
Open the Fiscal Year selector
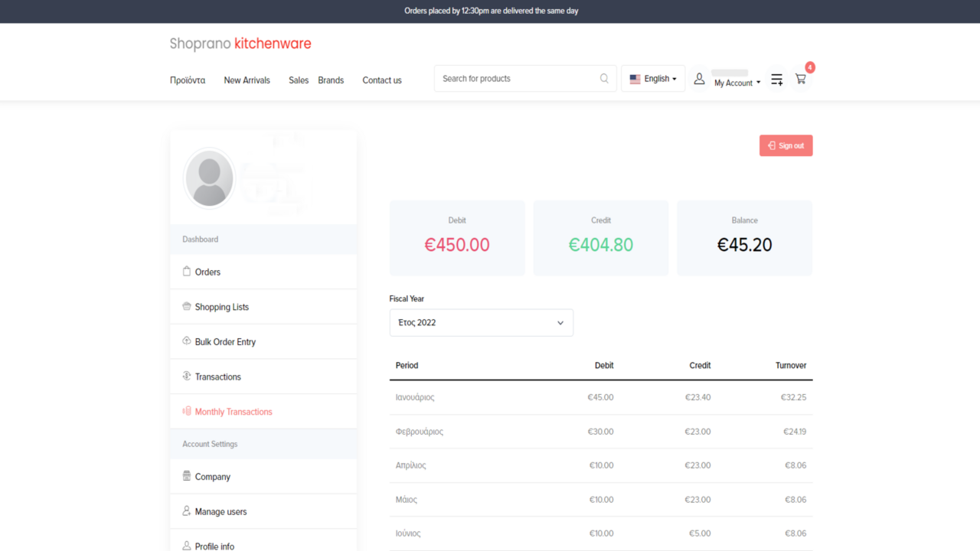[481, 323]
